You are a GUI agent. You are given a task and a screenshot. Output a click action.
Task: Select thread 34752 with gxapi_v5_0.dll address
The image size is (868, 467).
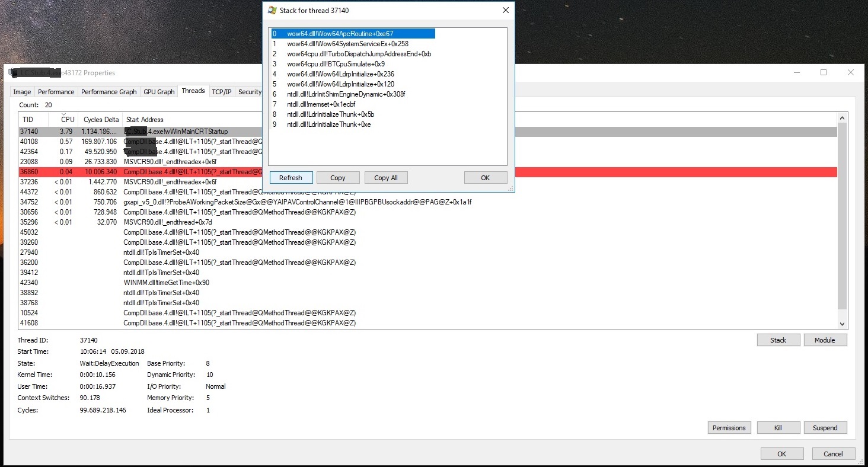(427, 202)
